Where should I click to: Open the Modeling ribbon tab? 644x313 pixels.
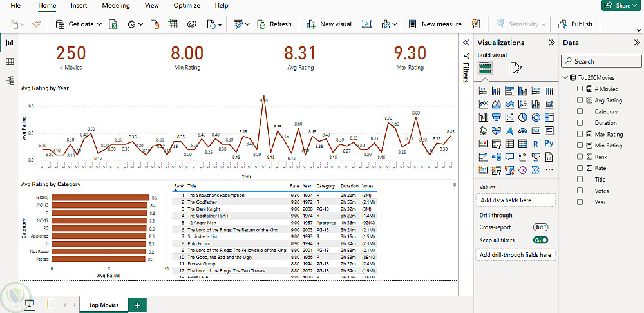click(x=116, y=6)
